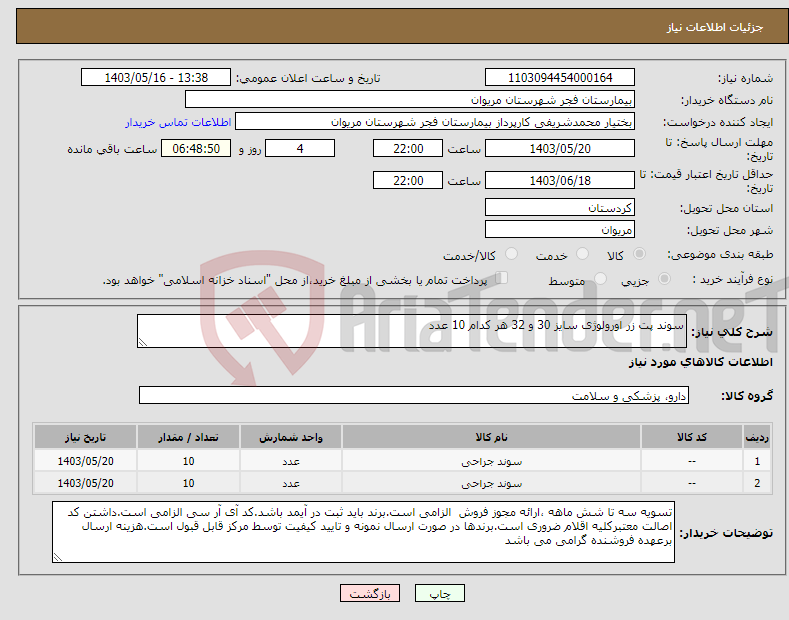Click the announcement date field 1403/05/16 - 13:38

point(156,78)
